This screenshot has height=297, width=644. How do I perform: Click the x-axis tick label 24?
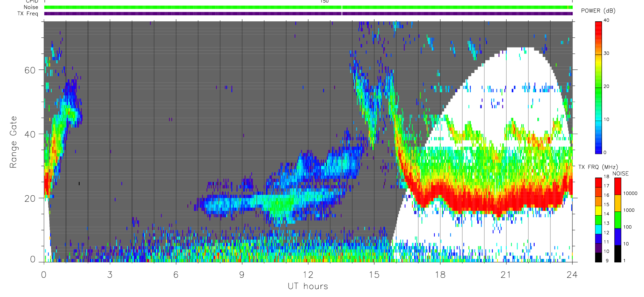click(x=572, y=275)
